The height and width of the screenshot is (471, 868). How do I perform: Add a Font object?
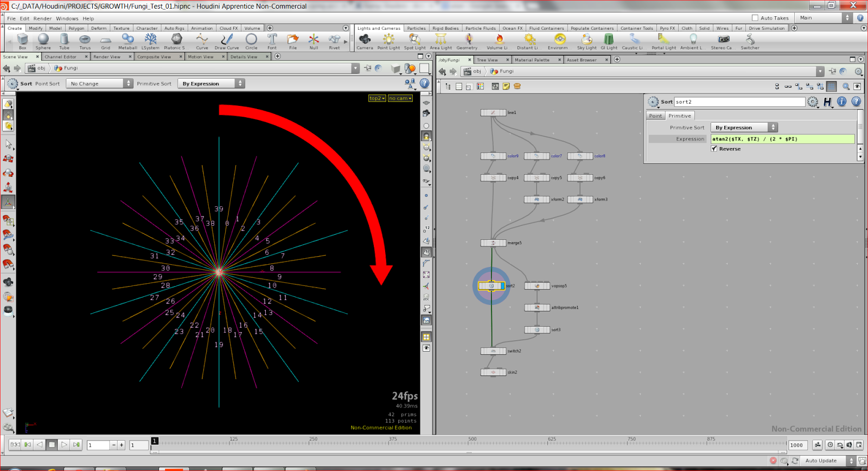coord(272,41)
